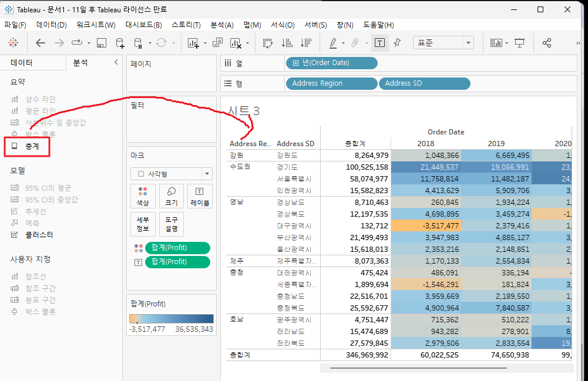Click the highlight pen icon
This screenshot has height=381, width=588.
(x=333, y=43)
